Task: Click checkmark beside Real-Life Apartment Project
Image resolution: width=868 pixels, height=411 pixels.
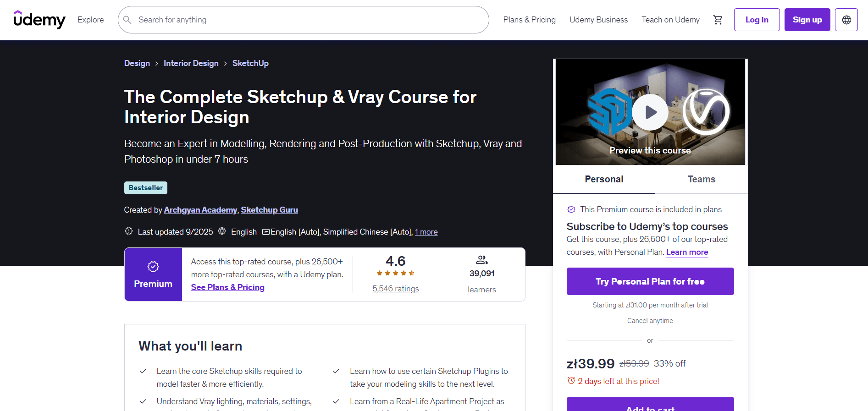Action: pyautogui.click(x=336, y=401)
